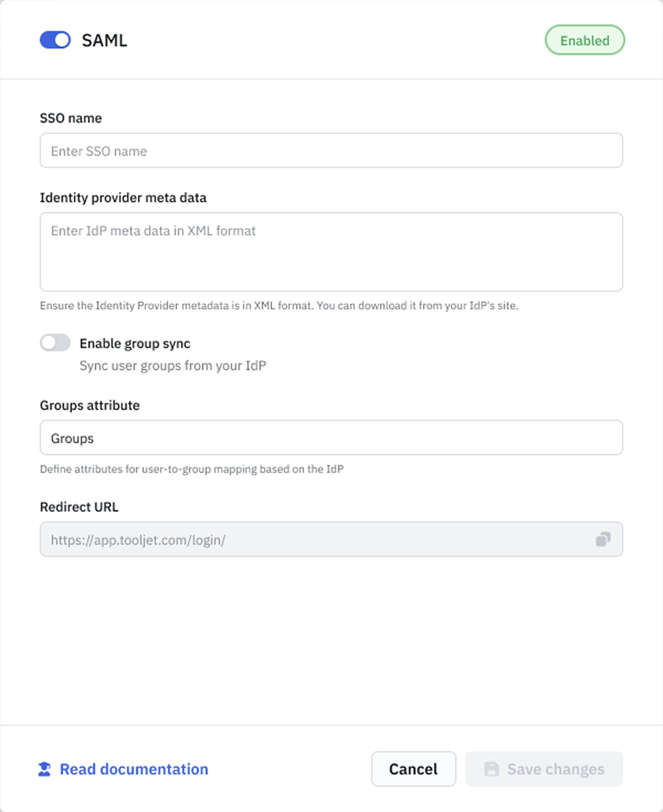Screen dimensions: 663x812
Task: Copy the redirect URL with the copy icon
Action: click(603, 539)
